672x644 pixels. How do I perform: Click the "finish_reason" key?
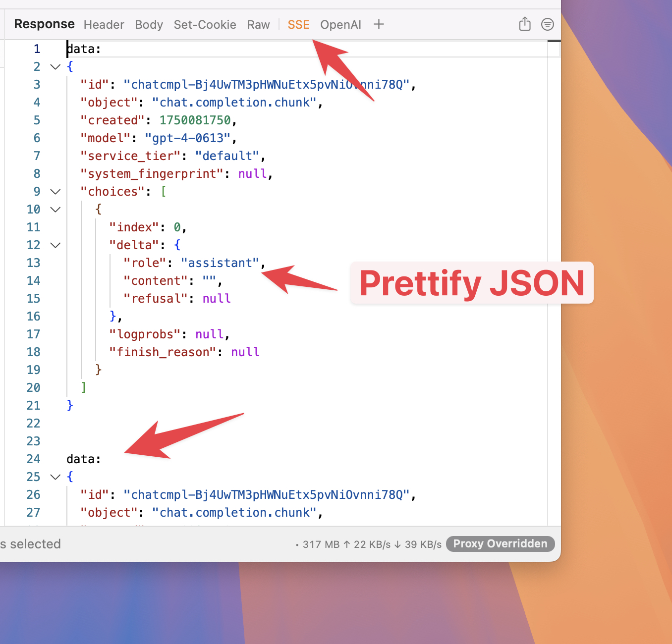point(163,352)
